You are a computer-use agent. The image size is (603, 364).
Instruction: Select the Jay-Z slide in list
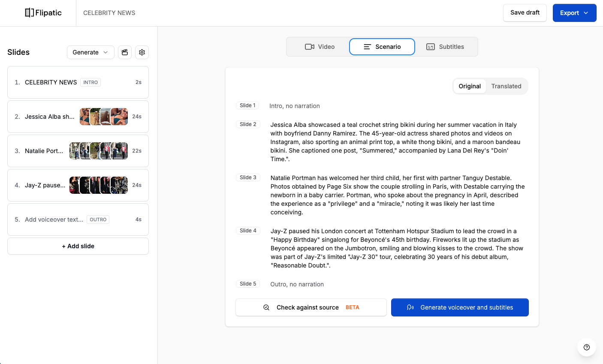(78, 185)
